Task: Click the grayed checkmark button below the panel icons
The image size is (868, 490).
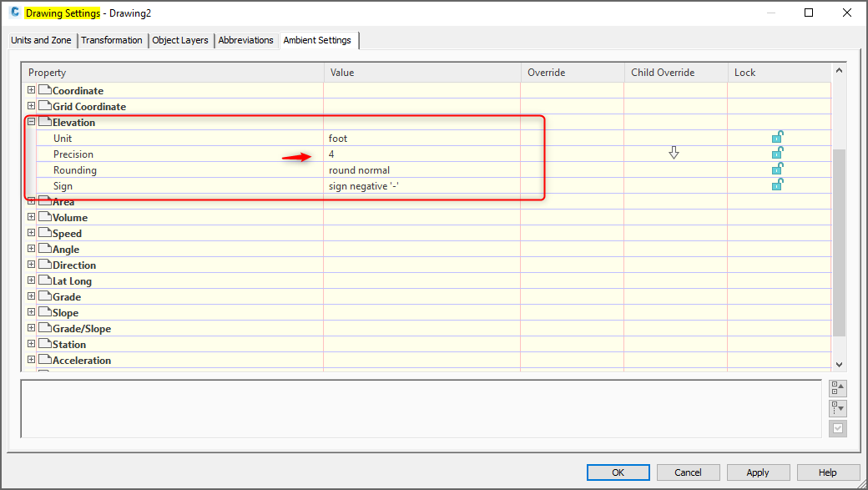Action: coord(837,428)
